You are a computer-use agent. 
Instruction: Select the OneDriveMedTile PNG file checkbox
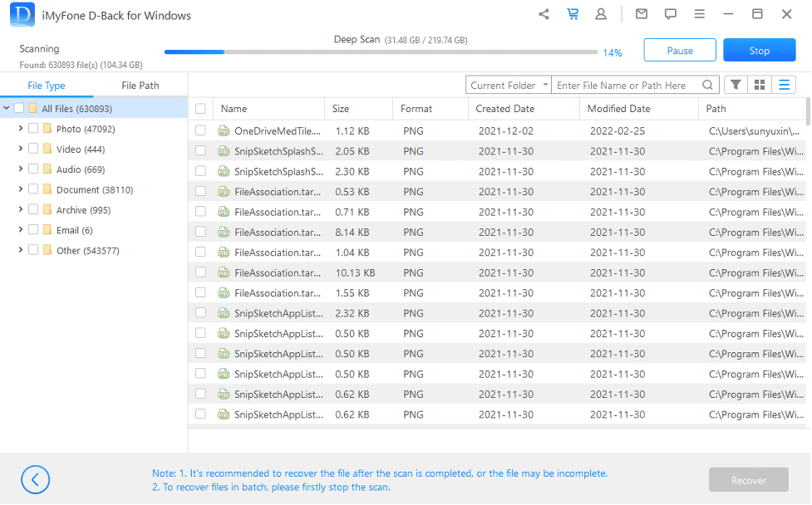pyautogui.click(x=200, y=130)
